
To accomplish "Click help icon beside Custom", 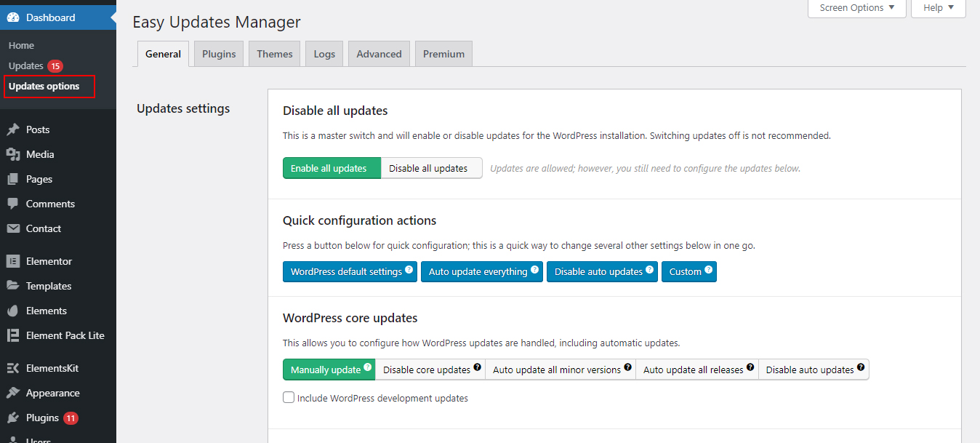I will tap(709, 269).
